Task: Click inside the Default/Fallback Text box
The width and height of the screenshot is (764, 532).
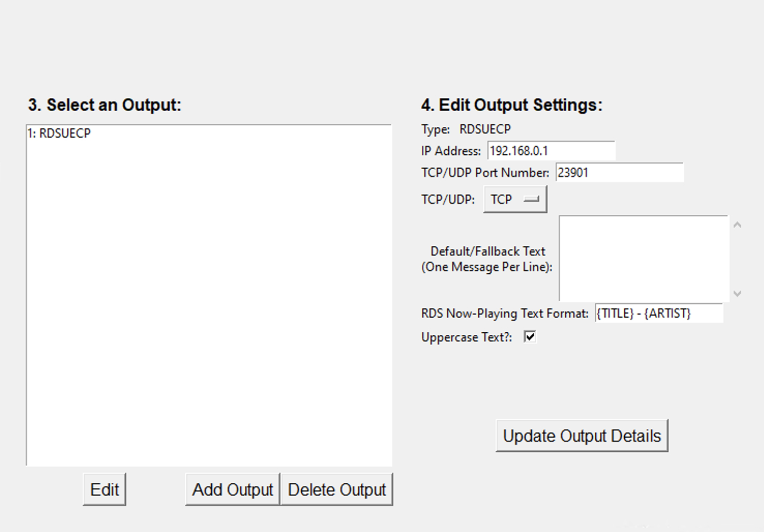Action: pyautogui.click(x=643, y=257)
